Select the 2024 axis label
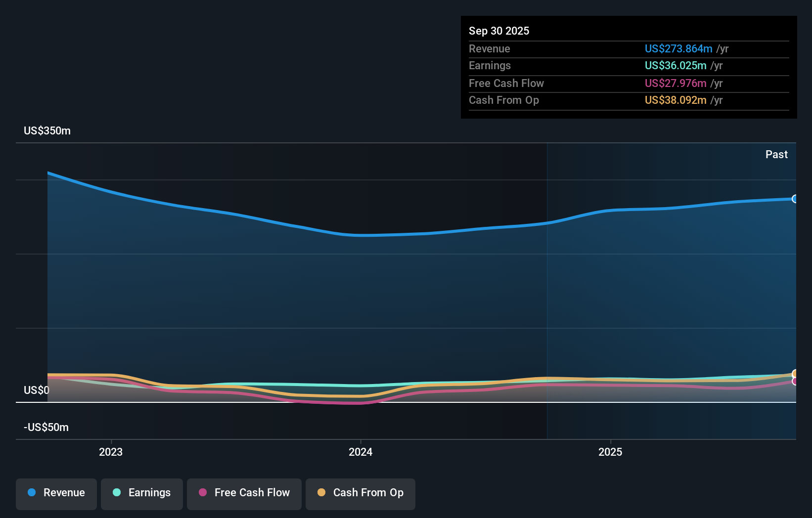Image resolution: width=812 pixels, height=518 pixels. coord(361,451)
